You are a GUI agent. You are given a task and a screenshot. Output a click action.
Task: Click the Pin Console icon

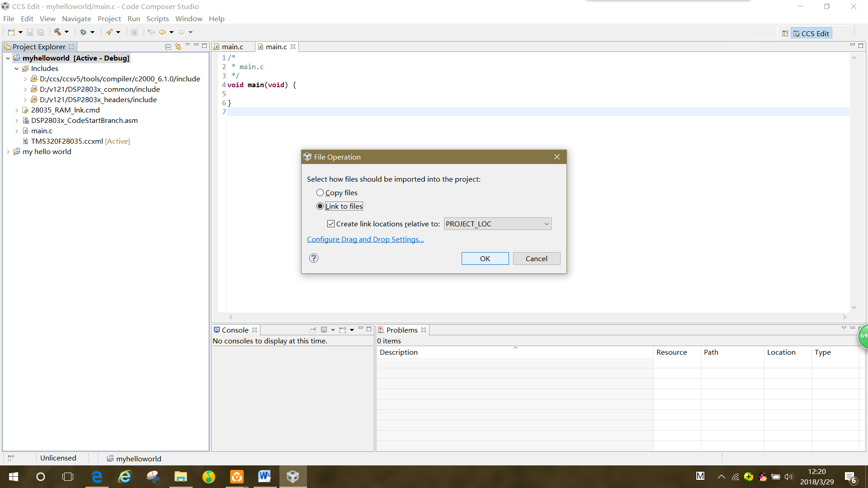click(x=313, y=330)
